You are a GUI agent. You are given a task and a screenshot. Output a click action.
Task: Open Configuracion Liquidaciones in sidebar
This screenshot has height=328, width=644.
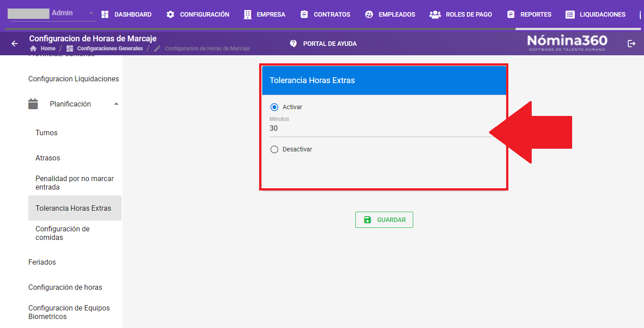click(x=74, y=79)
